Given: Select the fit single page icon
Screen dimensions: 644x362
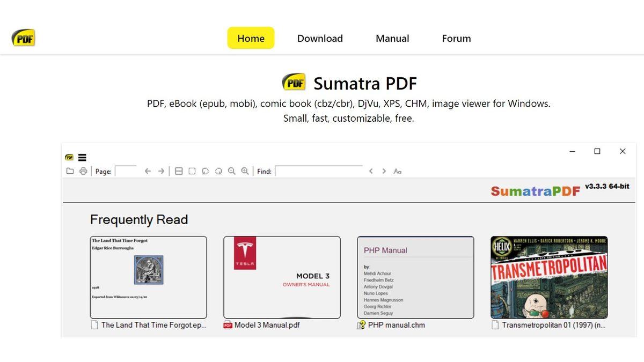Looking at the screenshot, I should click(192, 171).
